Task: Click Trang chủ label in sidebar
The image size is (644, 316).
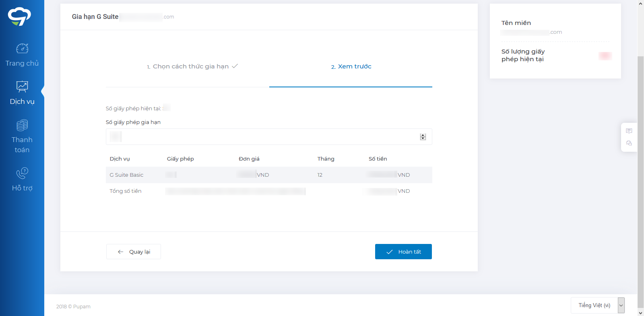Action: 22,63
